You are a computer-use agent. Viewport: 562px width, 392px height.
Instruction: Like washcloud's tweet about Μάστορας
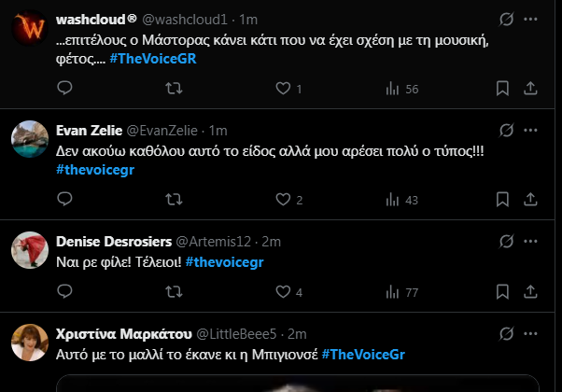(283, 89)
